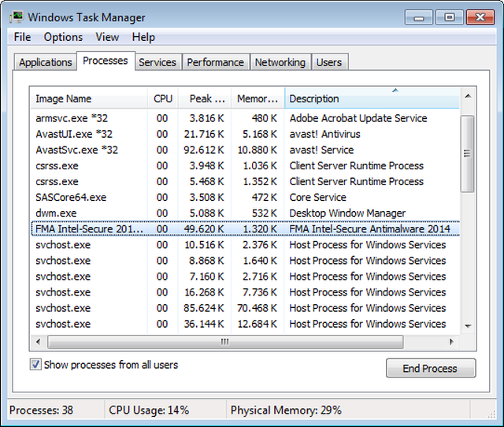
Task: Click Physical Memory: 29% status entry
Action: pyautogui.click(x=286, y=410)
